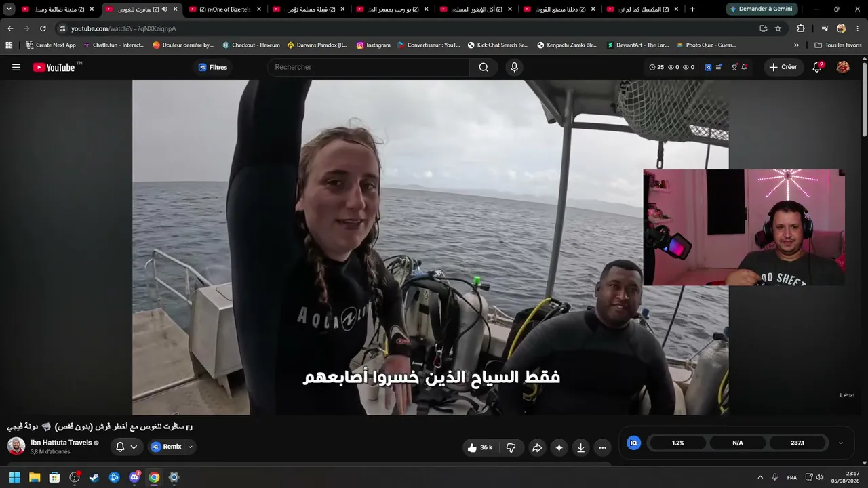Viewport: 868px width, 488px height.
Task: Open the Ibn Hattuta Travels channel name link
Action: tap(61, 443)
